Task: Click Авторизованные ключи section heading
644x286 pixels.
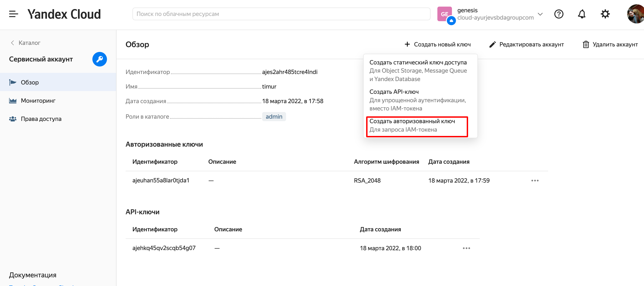Action: point(164,144)
